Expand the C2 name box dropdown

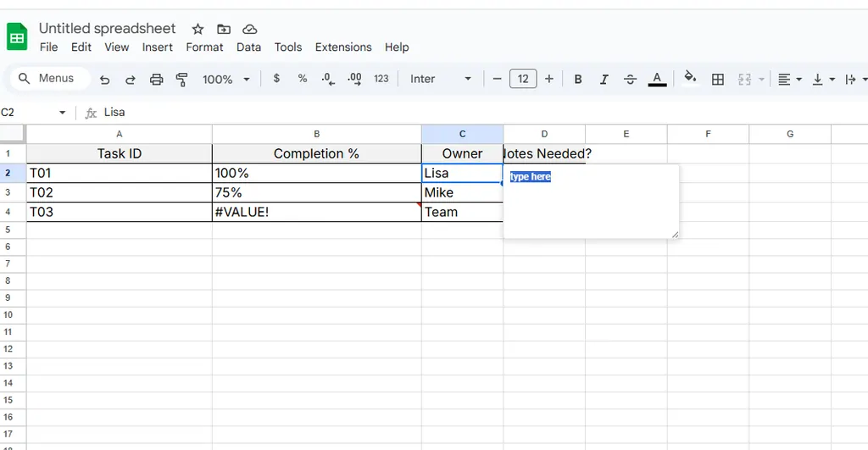point(62,113)
